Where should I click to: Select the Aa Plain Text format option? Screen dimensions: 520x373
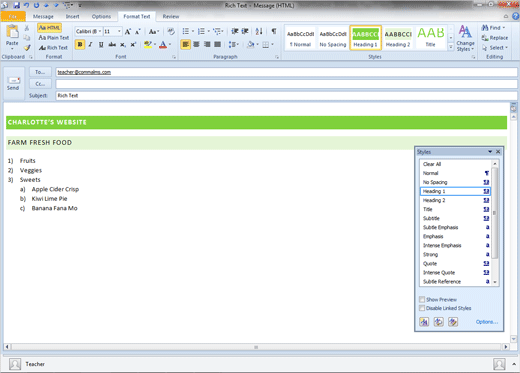[54, 38]
